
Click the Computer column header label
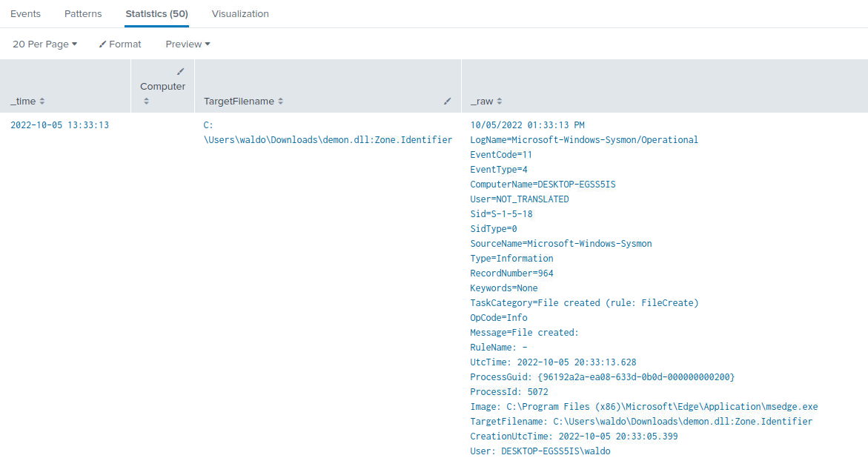pyautogui.click(x=162, y=87)
